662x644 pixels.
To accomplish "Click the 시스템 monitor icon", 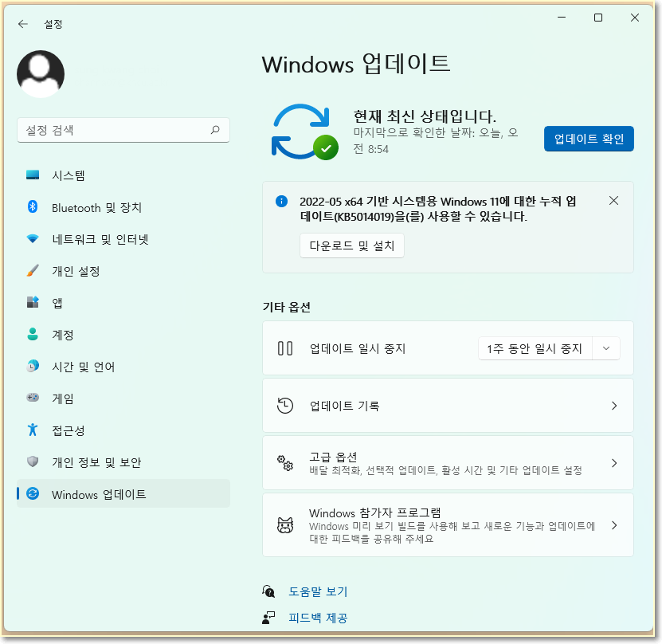I will 33,175.
